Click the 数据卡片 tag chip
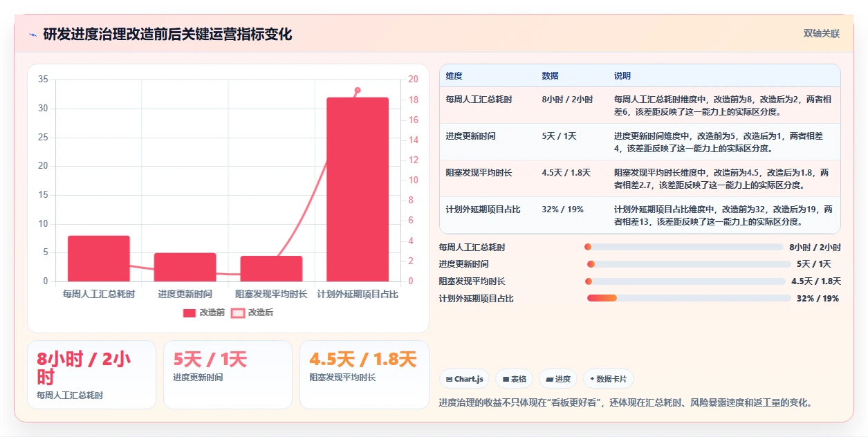Image resolution: width=868 pixels, height=437 pixels. point(609,379)
